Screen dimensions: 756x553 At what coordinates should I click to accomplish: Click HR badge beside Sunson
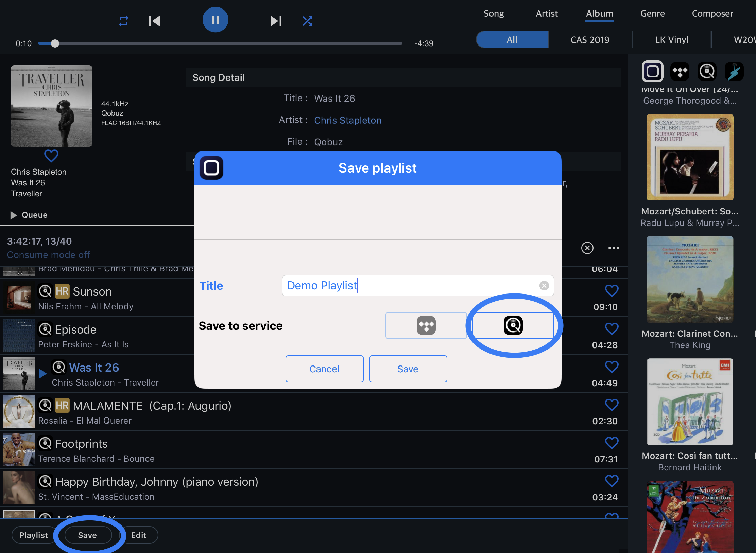click(62, 291)
